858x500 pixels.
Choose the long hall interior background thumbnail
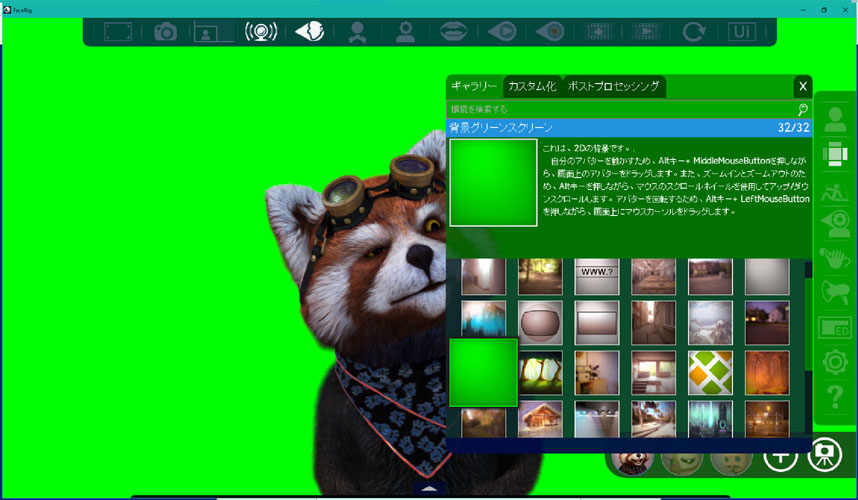click(x=653, y=277)
